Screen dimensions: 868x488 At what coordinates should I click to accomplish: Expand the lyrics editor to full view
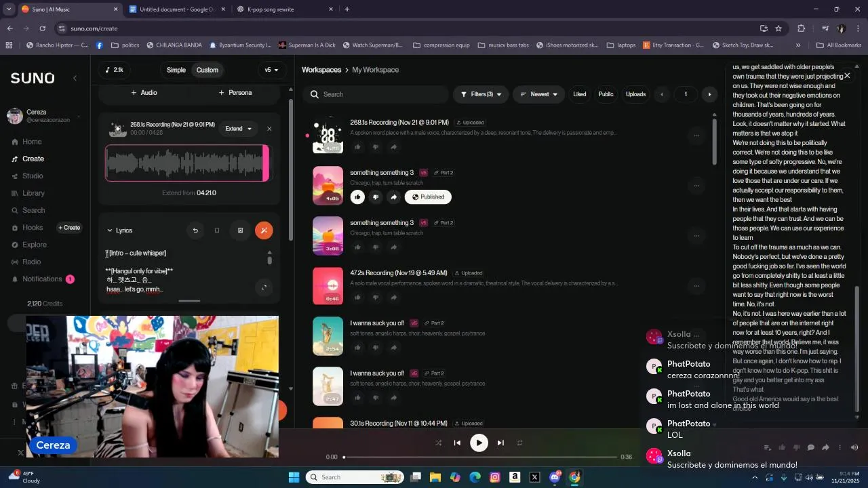click(x=264, y=287)
